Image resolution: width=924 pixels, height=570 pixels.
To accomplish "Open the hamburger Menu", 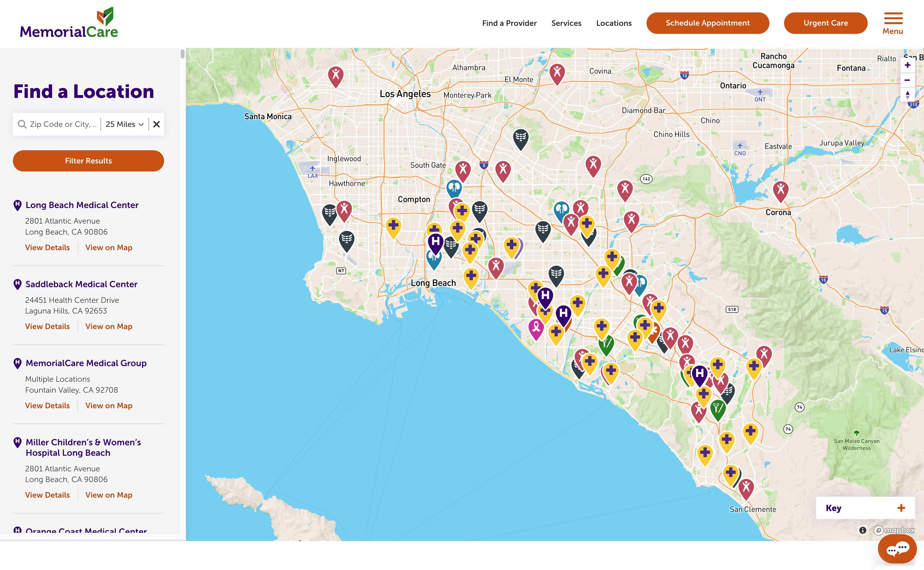I will [x=893, y=19].
